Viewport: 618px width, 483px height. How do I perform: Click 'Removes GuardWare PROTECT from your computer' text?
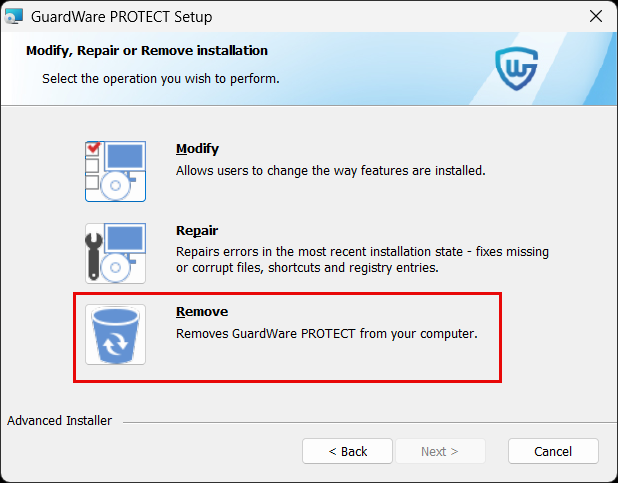coord(327,333)
